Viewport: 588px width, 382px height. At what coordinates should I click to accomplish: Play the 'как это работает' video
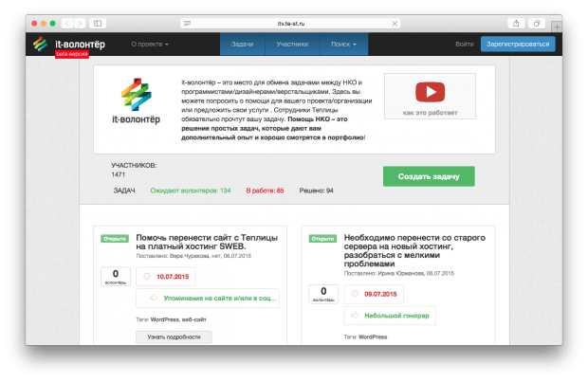pyautogui.click(x=430, y=92)
